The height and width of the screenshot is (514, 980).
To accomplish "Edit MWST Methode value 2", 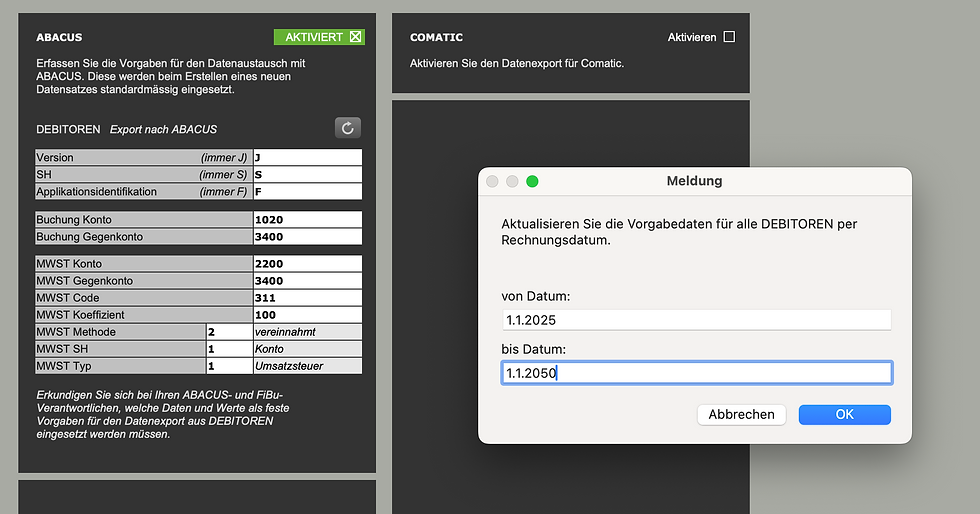I will pos(229,332).
